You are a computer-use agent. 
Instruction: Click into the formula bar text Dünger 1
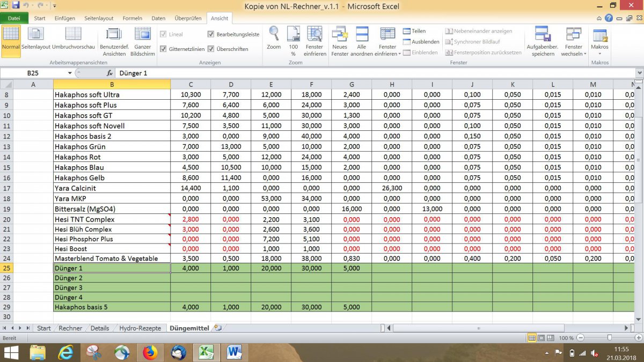tap(133, 73)
